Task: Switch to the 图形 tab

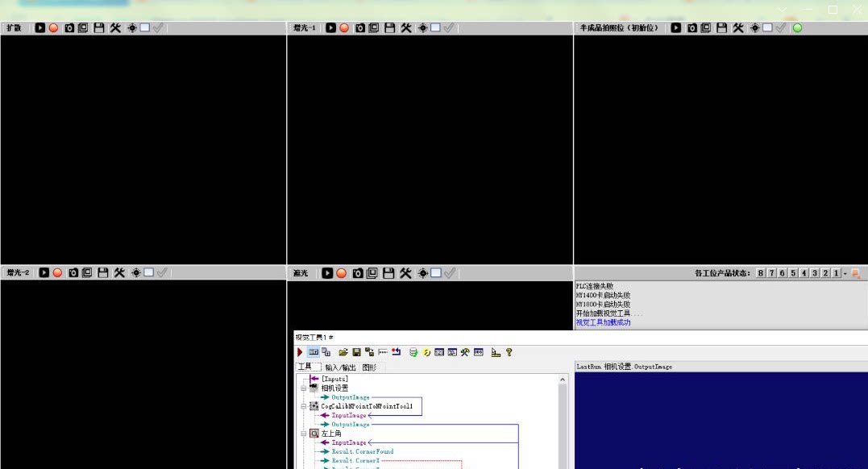Action: [x=369, y=367]
